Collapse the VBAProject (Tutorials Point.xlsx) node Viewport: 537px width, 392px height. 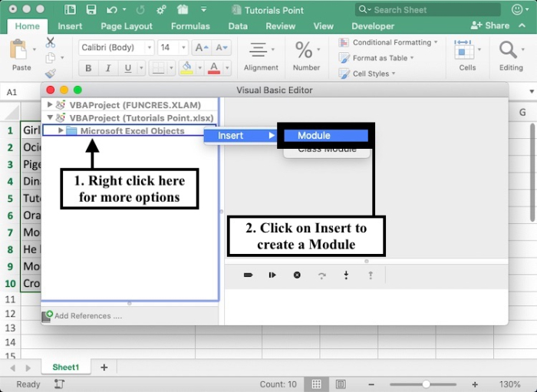(50, 117)
